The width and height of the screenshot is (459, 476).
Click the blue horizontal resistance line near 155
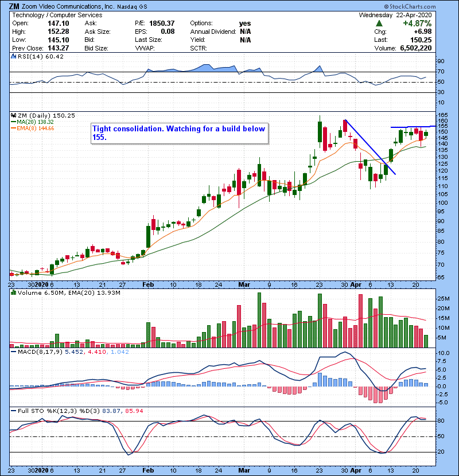click(413, 127)
